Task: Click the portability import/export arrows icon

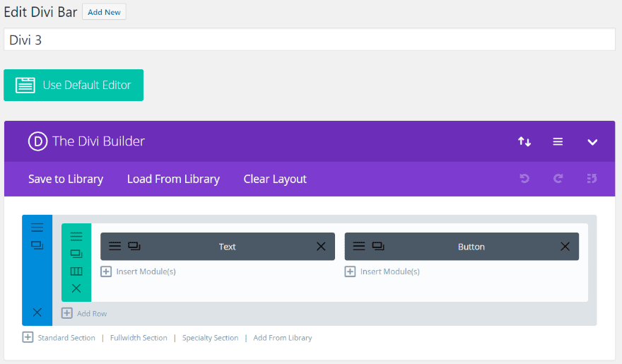Action: pos(524,141)
